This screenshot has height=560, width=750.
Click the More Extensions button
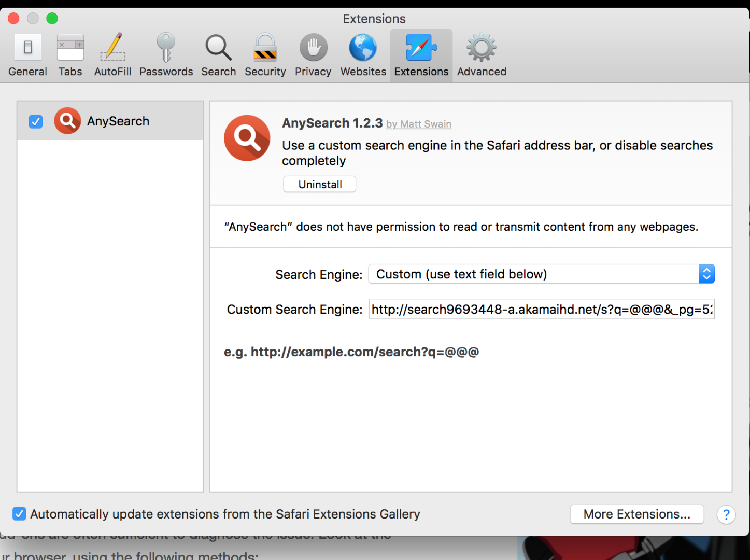tap(637, 514)
